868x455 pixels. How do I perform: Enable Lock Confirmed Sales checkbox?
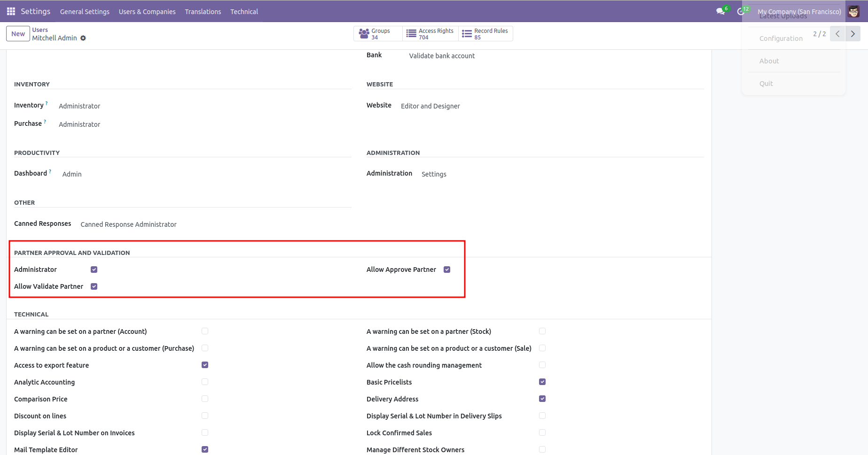[542, 432]
